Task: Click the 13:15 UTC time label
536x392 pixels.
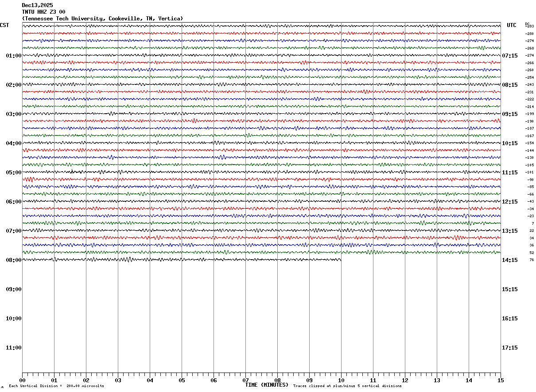Action: point(509,231)
